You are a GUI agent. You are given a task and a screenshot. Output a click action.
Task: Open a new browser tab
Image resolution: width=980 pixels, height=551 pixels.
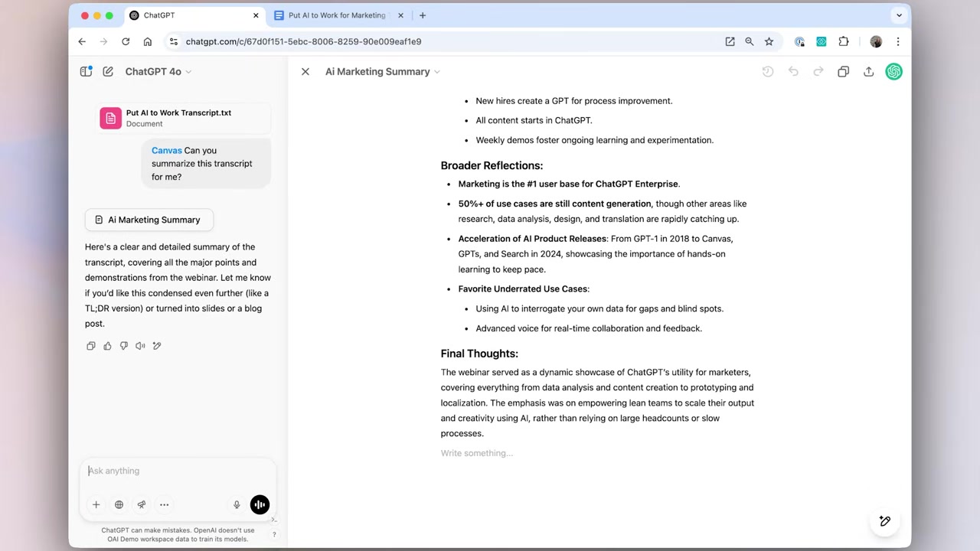423,15
